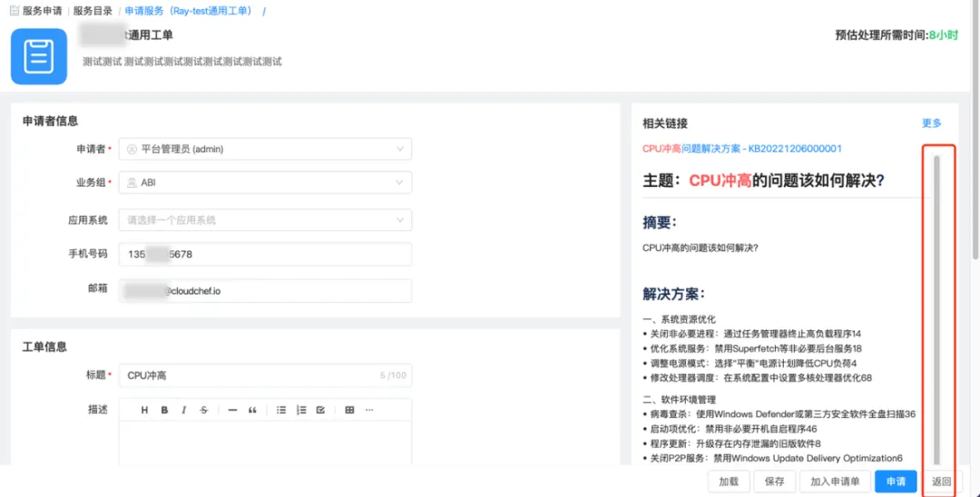Focus the 手机号码 input field
The width and height of the screenshot is (980, 497).
[265, 254]
